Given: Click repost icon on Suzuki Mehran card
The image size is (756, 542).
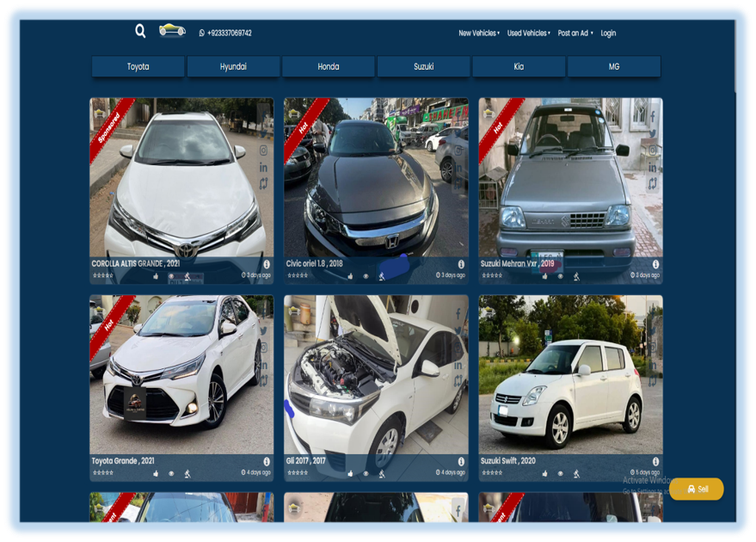Looking at the screenshot, I should click(652, 184).
